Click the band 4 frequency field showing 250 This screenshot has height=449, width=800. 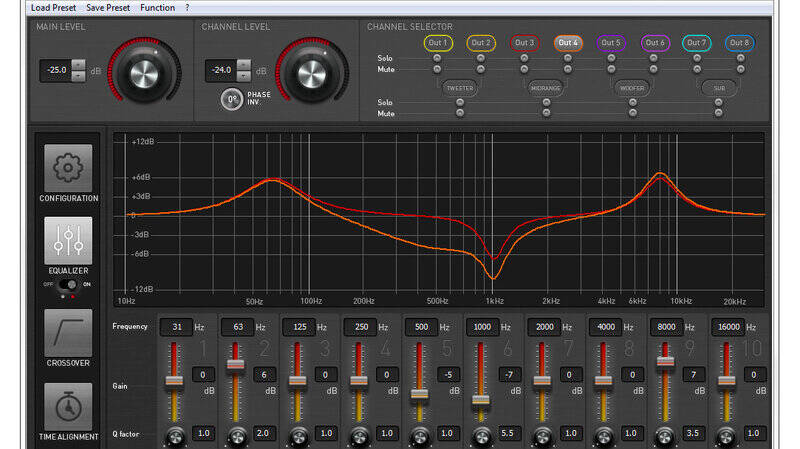coord(361,327)
